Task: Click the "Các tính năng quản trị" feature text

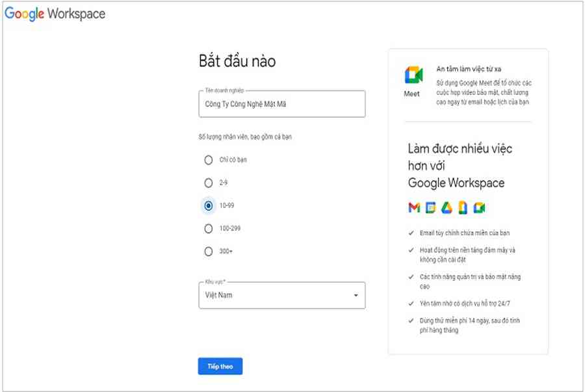Action: (x=470, y=281)
